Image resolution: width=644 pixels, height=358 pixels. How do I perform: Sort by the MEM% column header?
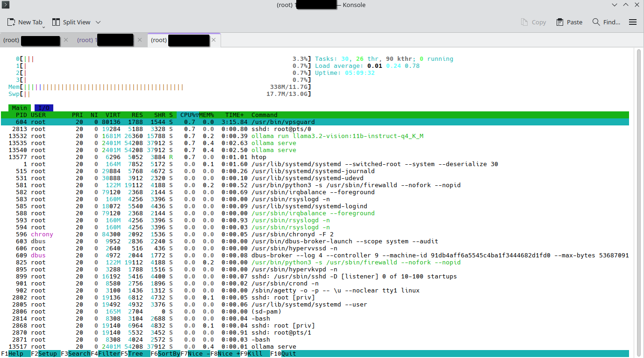click(207, 115)
